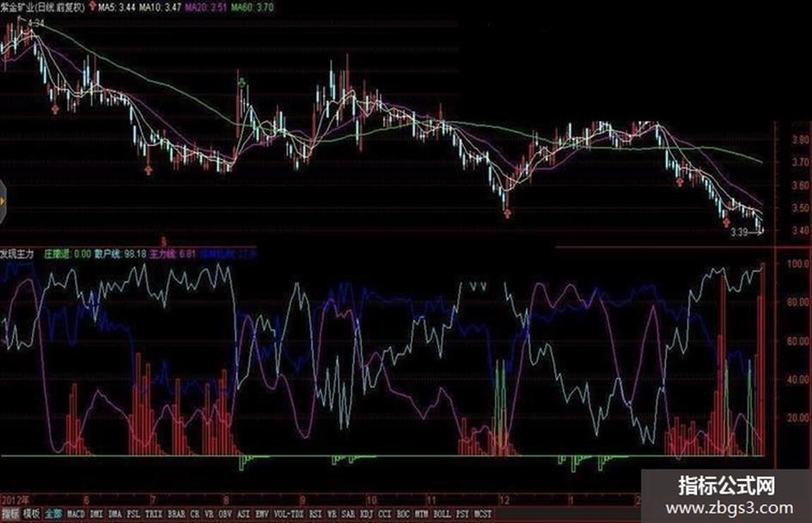The height and width of the screenshot is (523, 812).
Task: Click the red arrow signal under the July low
Action: pos(149,169)
